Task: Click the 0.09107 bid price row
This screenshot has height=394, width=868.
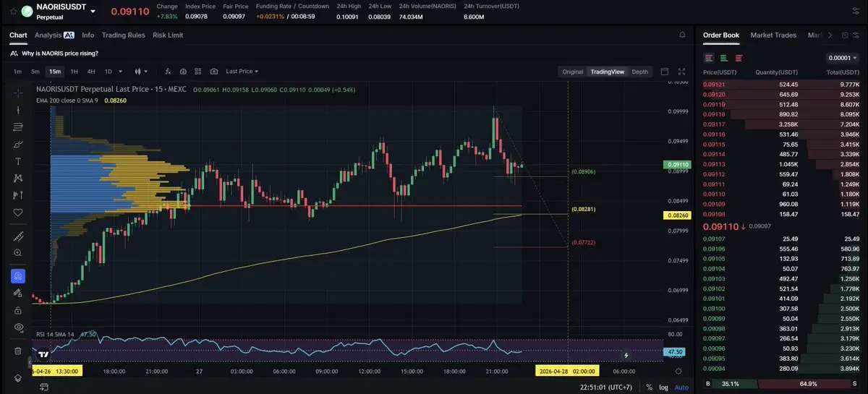Action: [781, 239]
